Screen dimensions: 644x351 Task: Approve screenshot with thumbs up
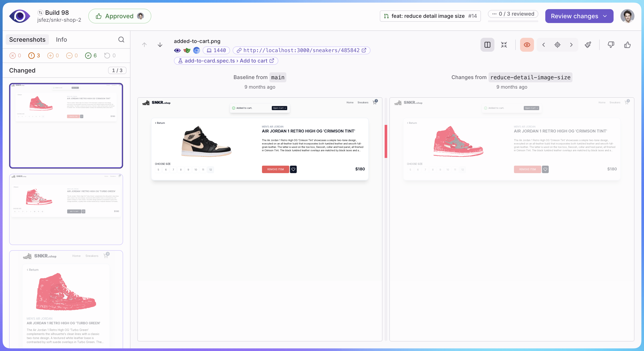(627, 45)
